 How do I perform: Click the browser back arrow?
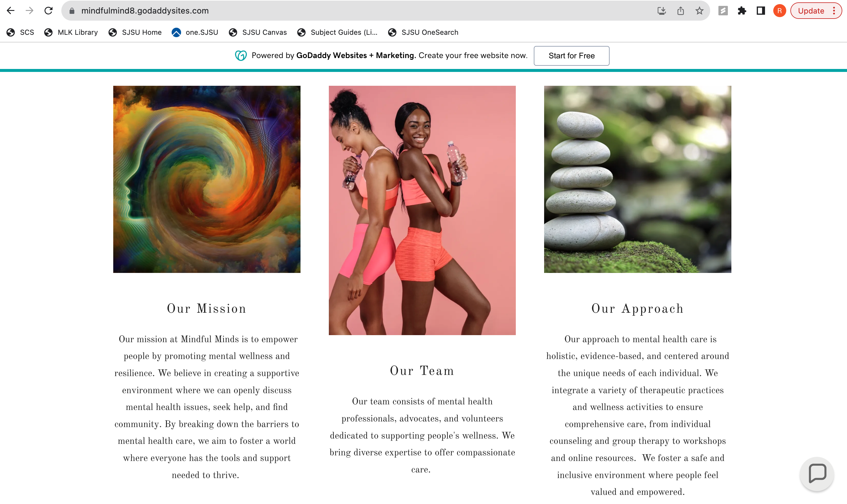[x=11, y=11]
